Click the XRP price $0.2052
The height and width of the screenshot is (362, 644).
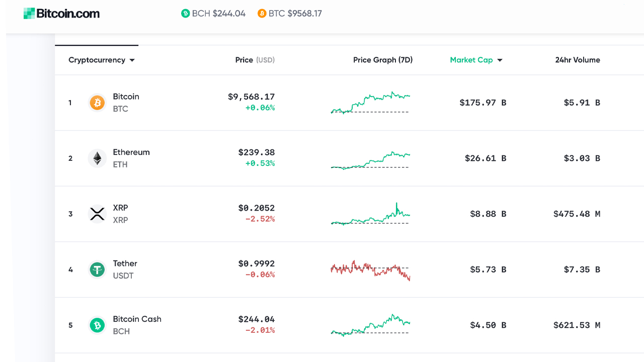coord(257,208)
